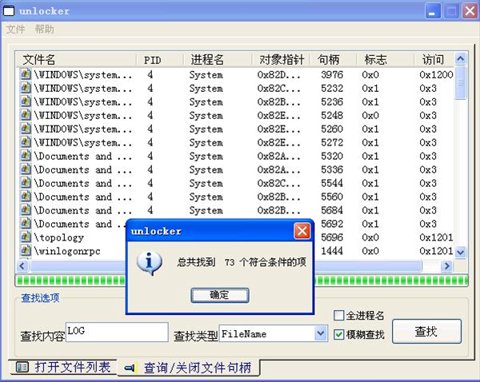Click file icon in row with handle 5320
480x382 pixels.
pos(25,156)
